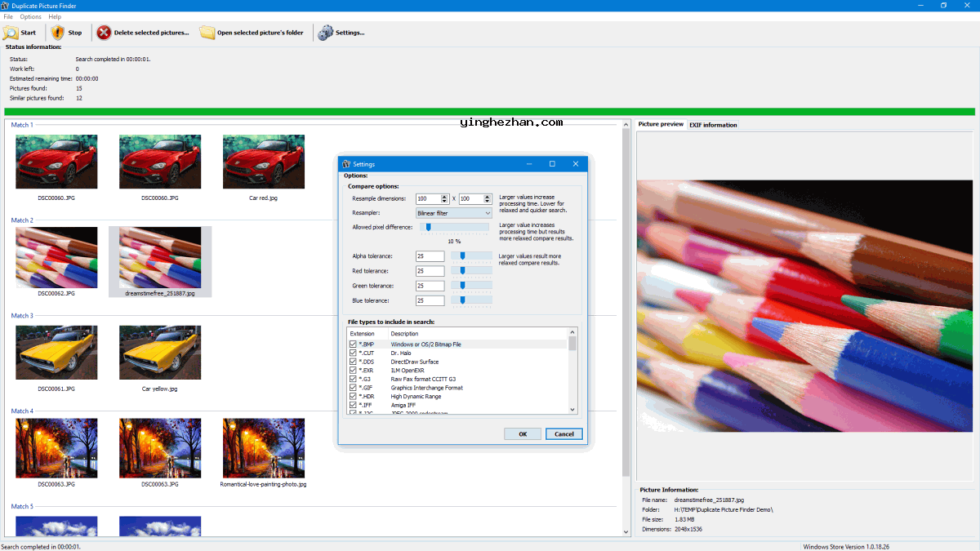Click the first Resample dimensions field

[428, 198]
